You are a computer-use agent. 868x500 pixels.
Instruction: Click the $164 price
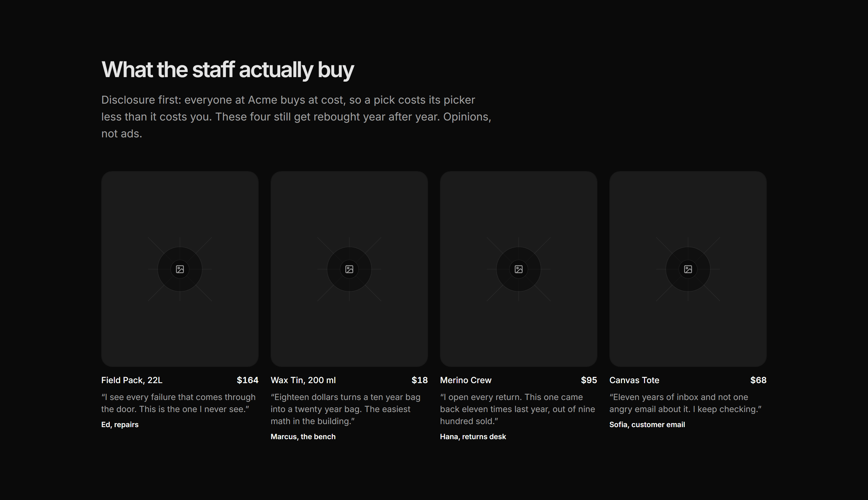(247, 380)
